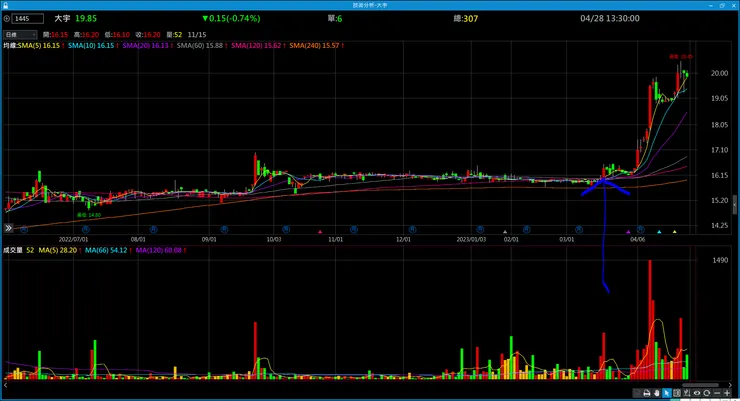Click the circled month marker above 04/06
Image resolution: width=740 pixels, height=401 pixels.
(x=640, y=229)
